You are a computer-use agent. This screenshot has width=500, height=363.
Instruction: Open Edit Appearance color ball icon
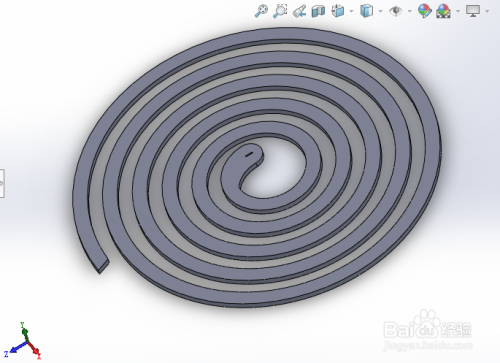point(424,11)
